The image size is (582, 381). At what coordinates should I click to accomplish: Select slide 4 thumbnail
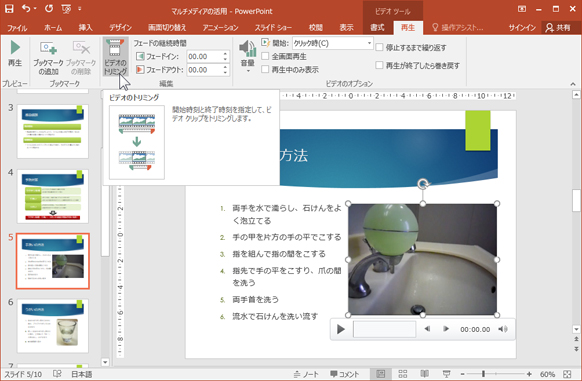pos(53,196)
